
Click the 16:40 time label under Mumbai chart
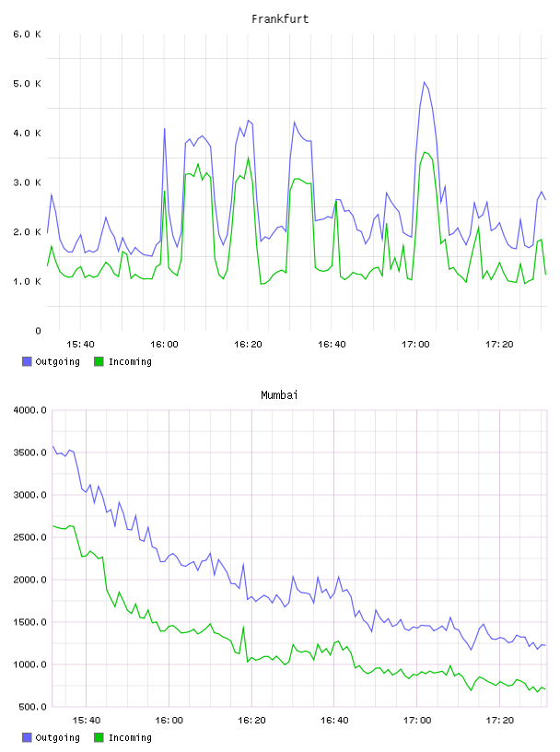[x=334, y=721]
